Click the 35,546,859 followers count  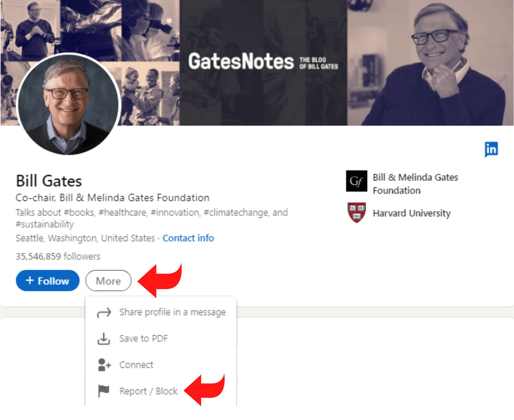click(58, 256)
